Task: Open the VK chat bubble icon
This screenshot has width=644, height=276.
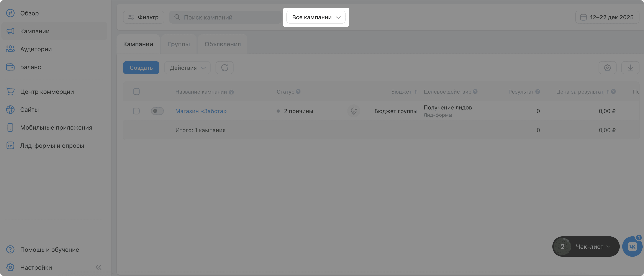Action: pos(632,247)
